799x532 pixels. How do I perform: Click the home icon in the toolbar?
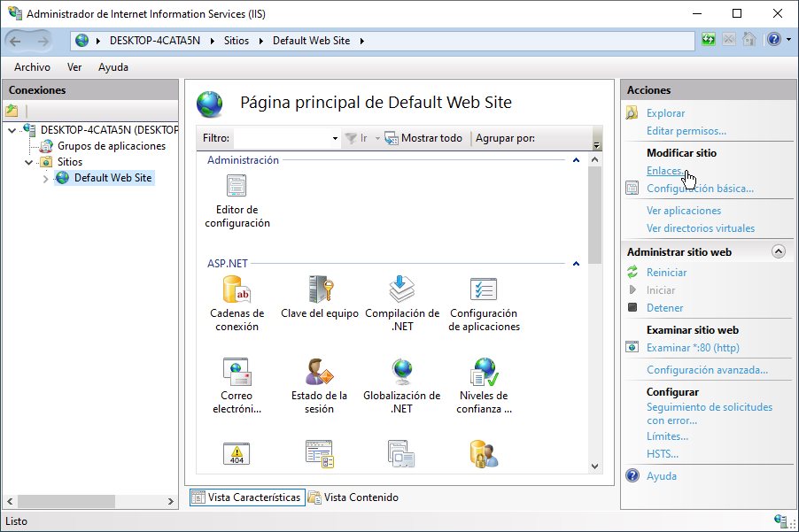749,40
